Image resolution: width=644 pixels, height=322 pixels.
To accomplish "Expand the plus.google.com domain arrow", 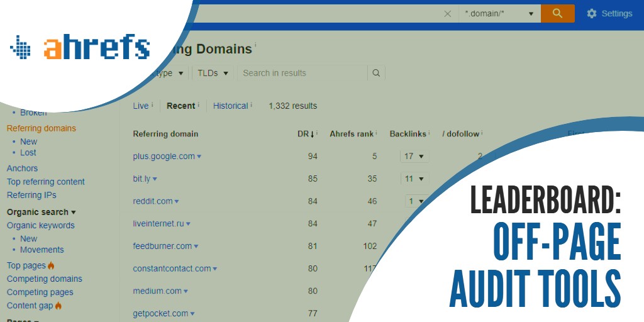I will tap(199, 157).
